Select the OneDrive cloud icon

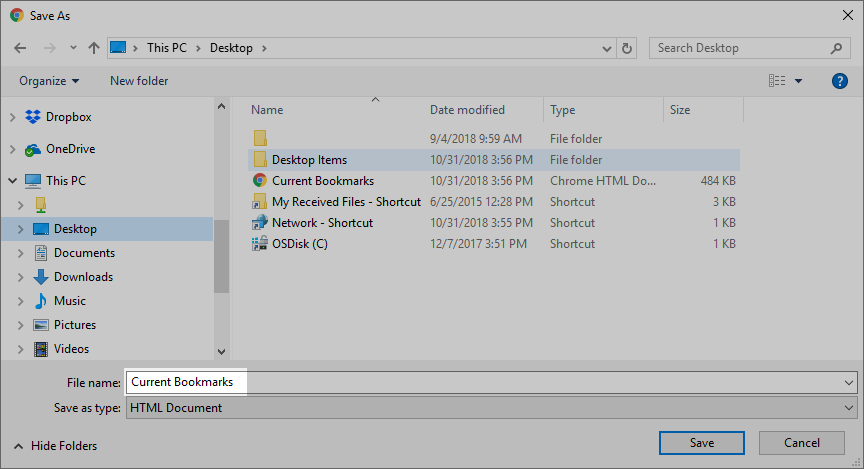tap(33, 149)
